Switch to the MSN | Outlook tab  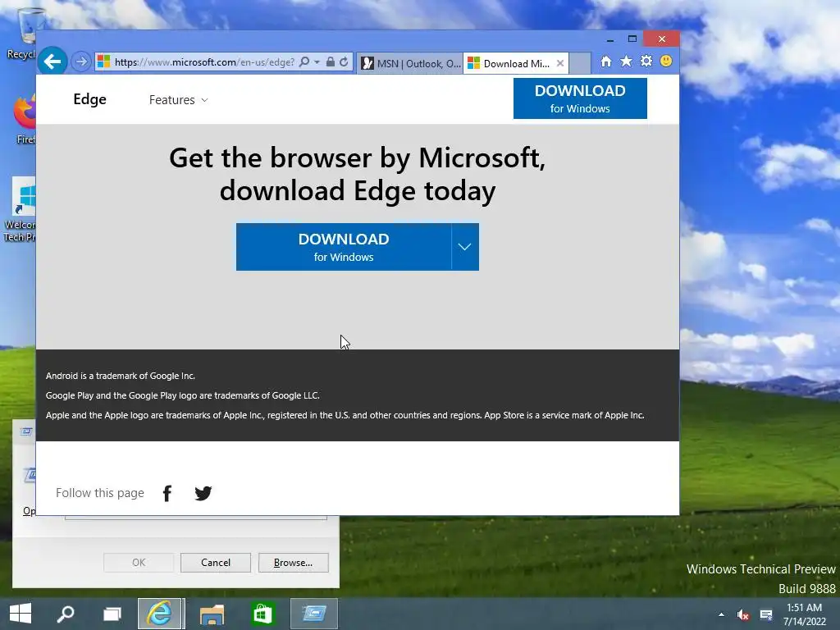point(410,63)
